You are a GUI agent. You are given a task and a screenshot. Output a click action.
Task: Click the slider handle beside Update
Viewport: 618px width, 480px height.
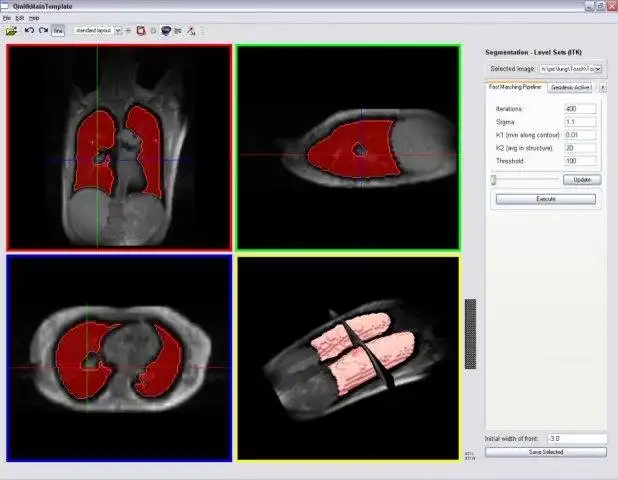493,180
